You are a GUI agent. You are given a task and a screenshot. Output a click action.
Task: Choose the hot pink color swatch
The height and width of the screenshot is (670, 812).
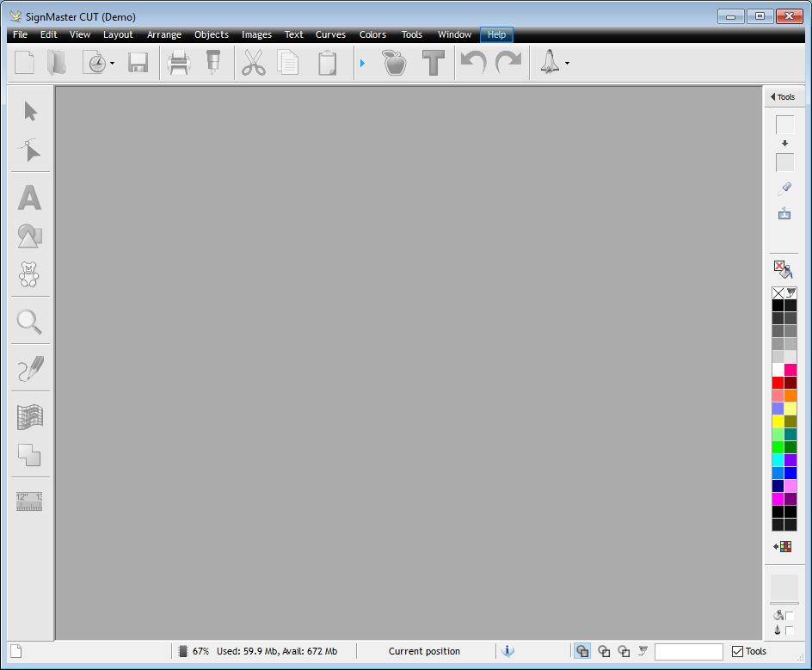tap(790, 370)
